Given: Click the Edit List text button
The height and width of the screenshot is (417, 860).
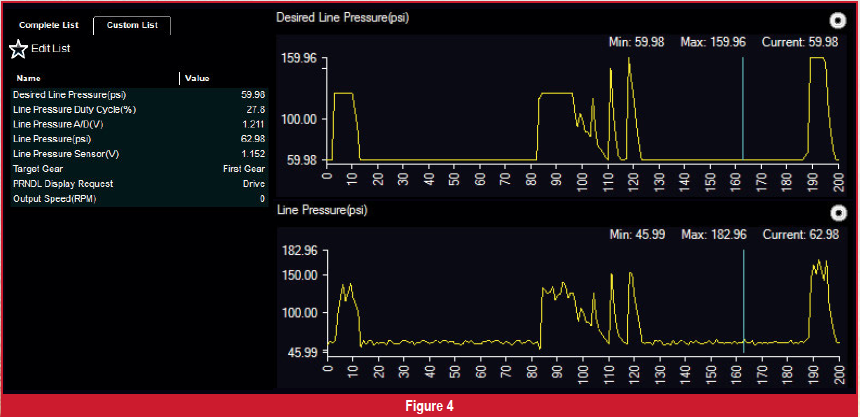Looking at the screenshot, I should click(x=51, y=49).
